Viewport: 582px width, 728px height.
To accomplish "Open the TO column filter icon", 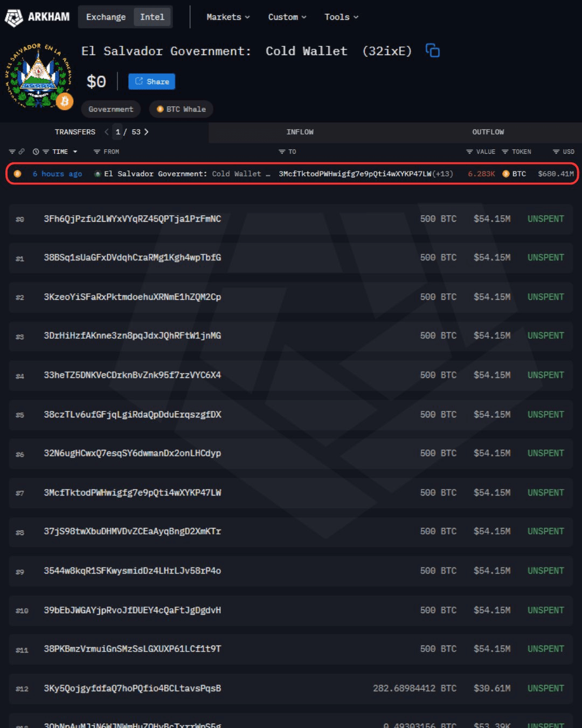I will pyautogui.click(x=282, y=152).
